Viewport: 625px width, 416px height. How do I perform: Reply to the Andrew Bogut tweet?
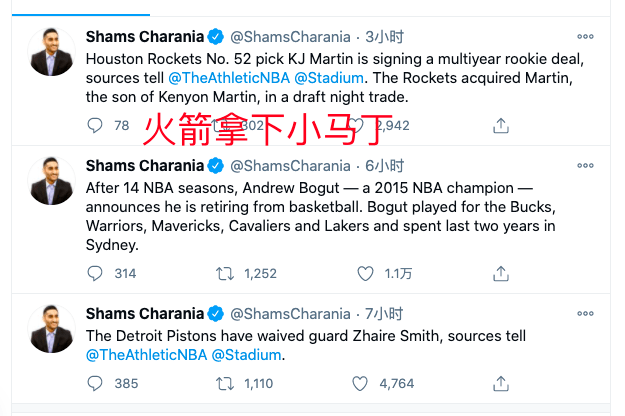click(x=95, y=274)
